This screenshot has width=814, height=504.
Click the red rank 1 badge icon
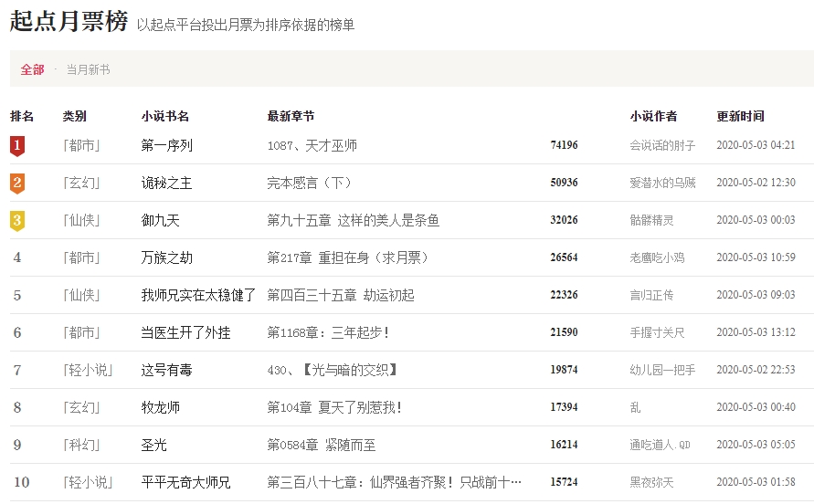17,145
